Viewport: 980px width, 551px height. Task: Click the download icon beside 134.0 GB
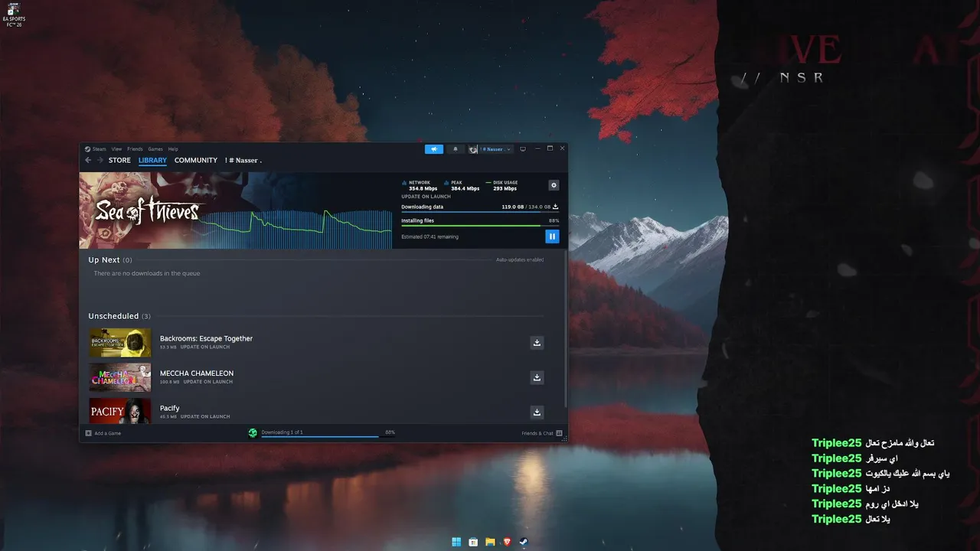[556, 207]
